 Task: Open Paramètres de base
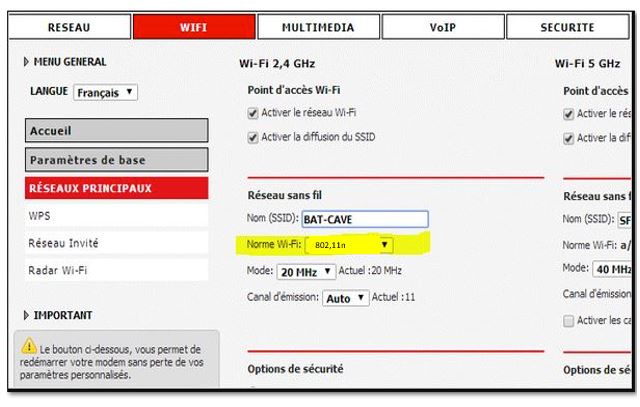coord(116,159)
